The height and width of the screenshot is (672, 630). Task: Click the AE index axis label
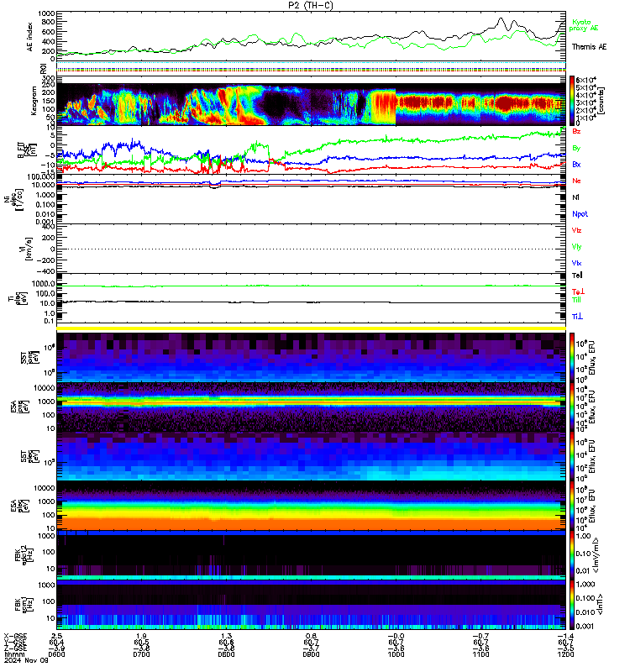coord(30,37)
